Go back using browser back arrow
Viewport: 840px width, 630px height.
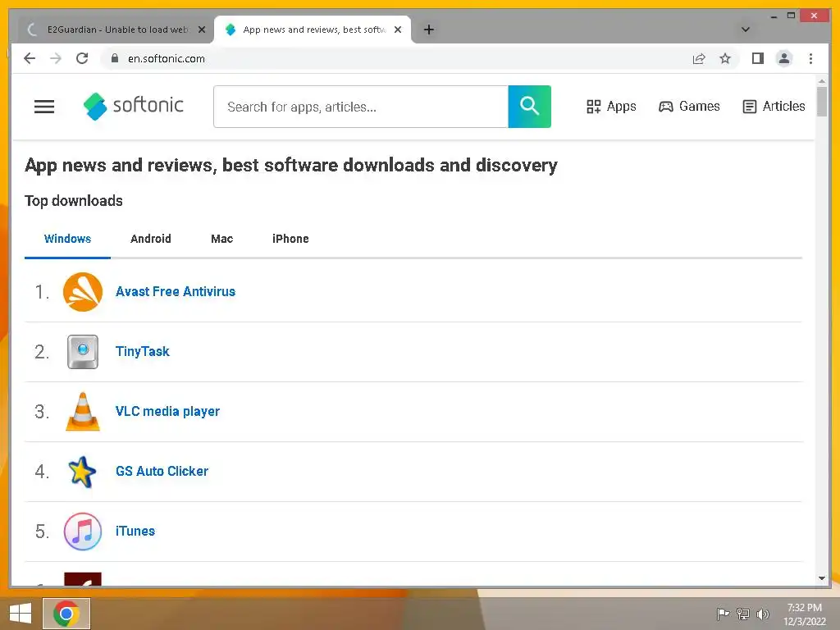tap(30, 58)
